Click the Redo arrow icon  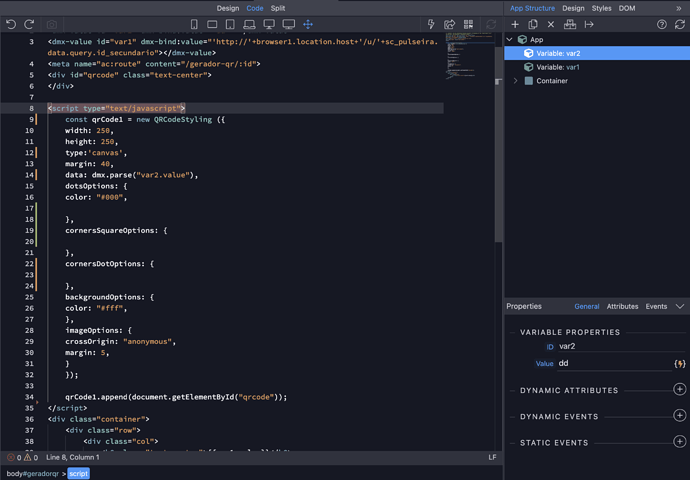tap(29, 24)
